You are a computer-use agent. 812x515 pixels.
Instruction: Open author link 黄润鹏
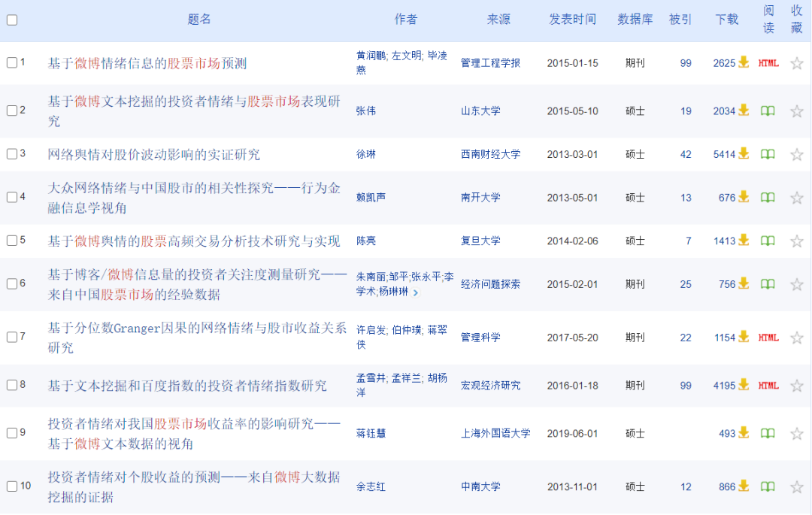coord(371,56)
